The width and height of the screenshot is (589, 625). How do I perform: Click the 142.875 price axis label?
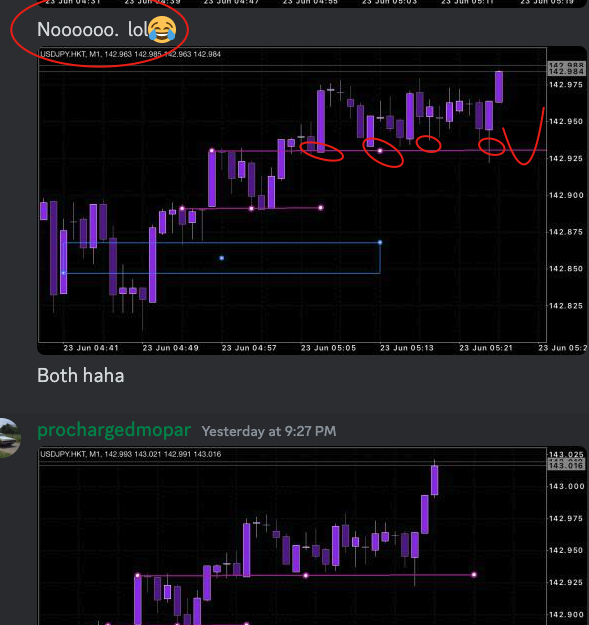(x=566, y=232)
